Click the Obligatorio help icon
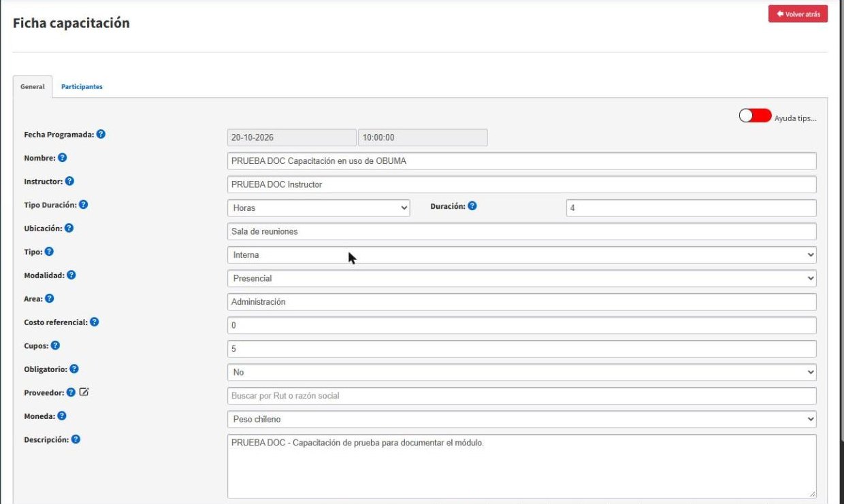Image resolution: width=844 pixels, height=504 pixels. point(74,369)
